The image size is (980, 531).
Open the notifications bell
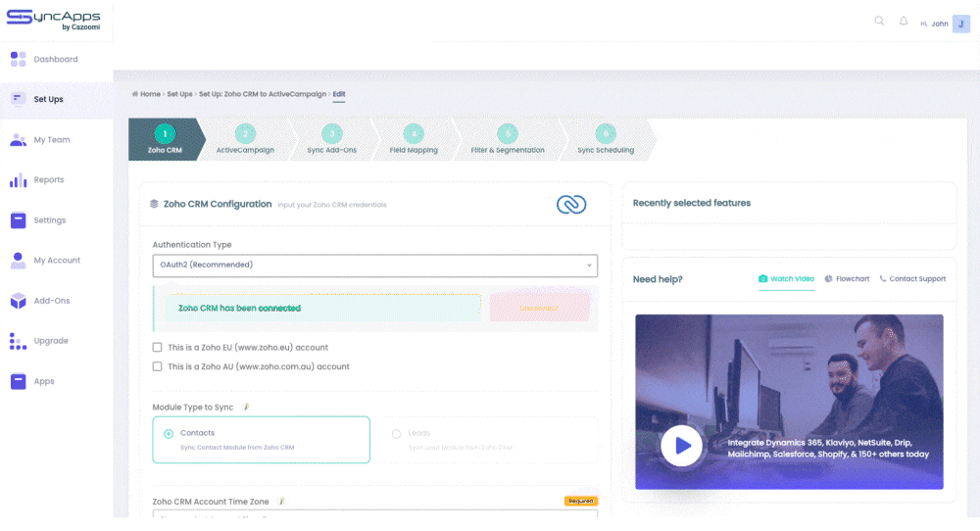(904, 22)
